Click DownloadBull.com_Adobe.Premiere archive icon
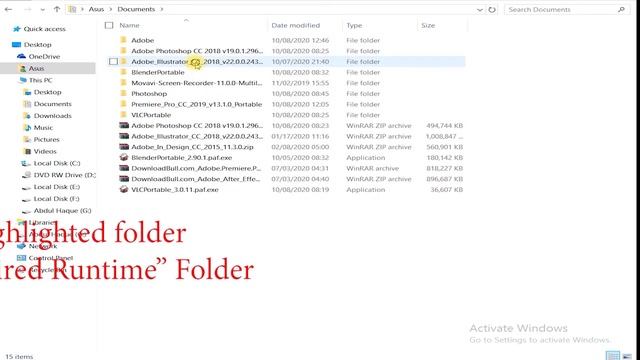 124,168
